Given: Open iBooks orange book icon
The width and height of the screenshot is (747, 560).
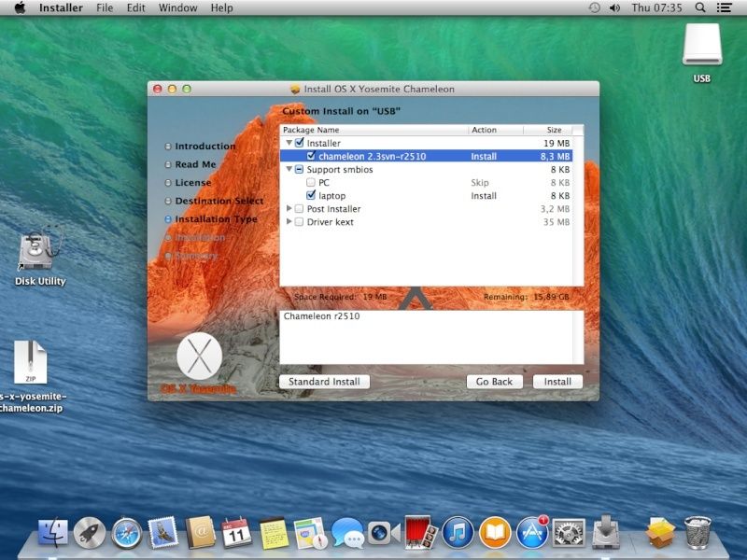Looking at the screenshot, I should click(x=495, y=532).
